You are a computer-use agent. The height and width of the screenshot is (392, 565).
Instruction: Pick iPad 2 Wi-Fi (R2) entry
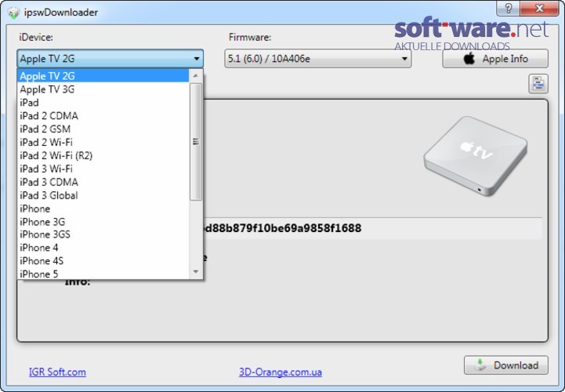103,155
